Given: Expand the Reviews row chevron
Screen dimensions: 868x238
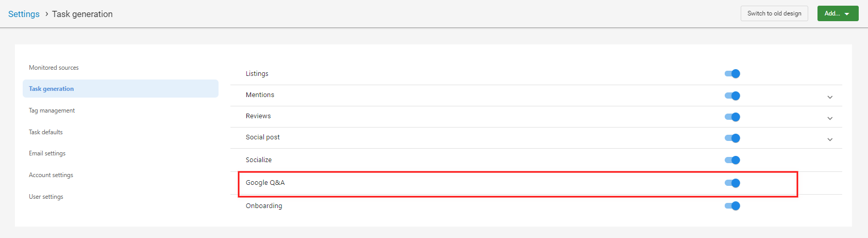Looking at the screenshot, I should (x=830, y=118).
